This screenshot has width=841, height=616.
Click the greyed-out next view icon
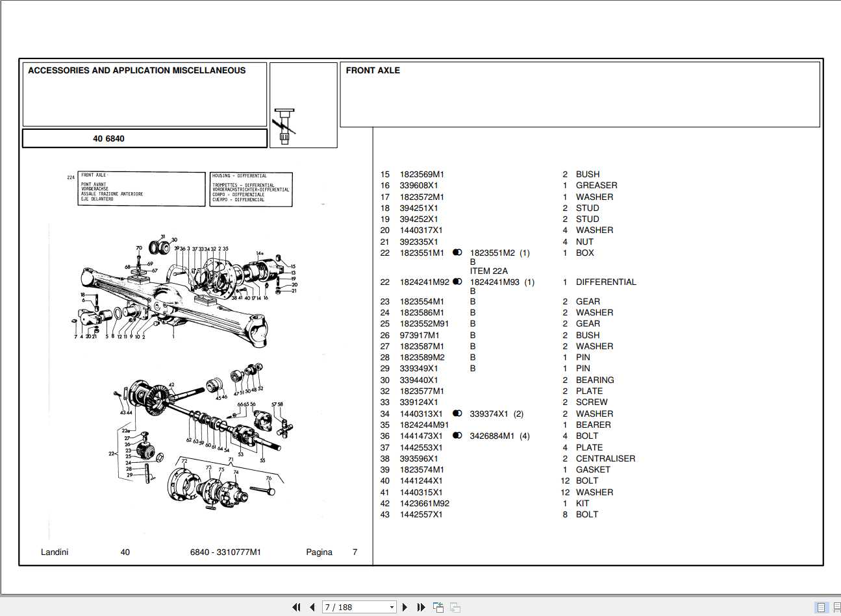click(455, 607)
